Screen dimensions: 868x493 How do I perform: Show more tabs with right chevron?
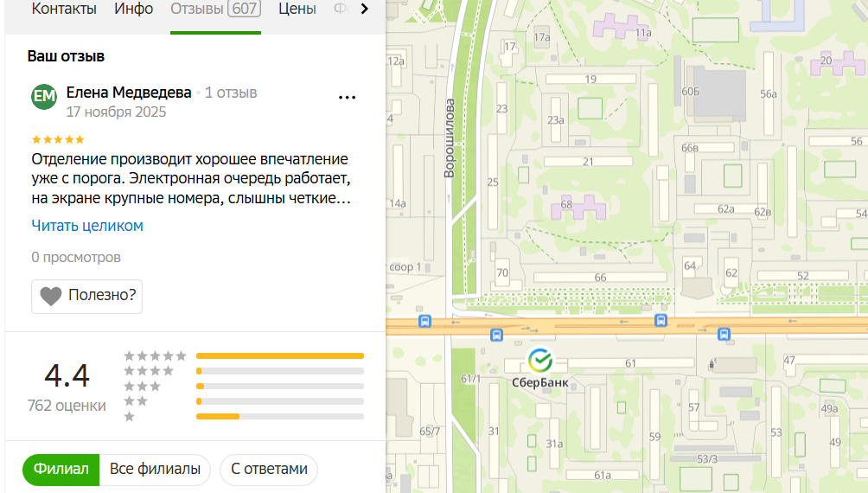tap(364, 9)
